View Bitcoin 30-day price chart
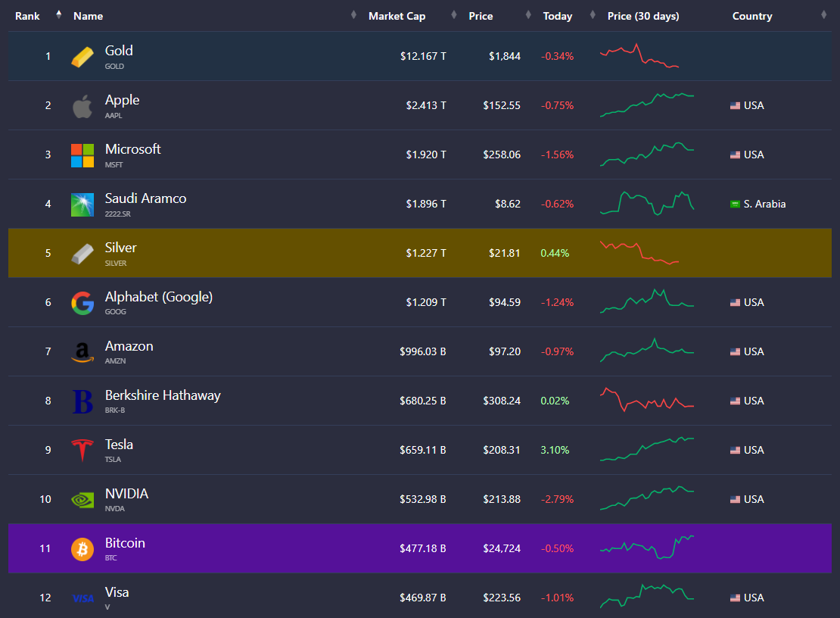The image size is (840, 618). pyautogui.click(x=647, y=548)
